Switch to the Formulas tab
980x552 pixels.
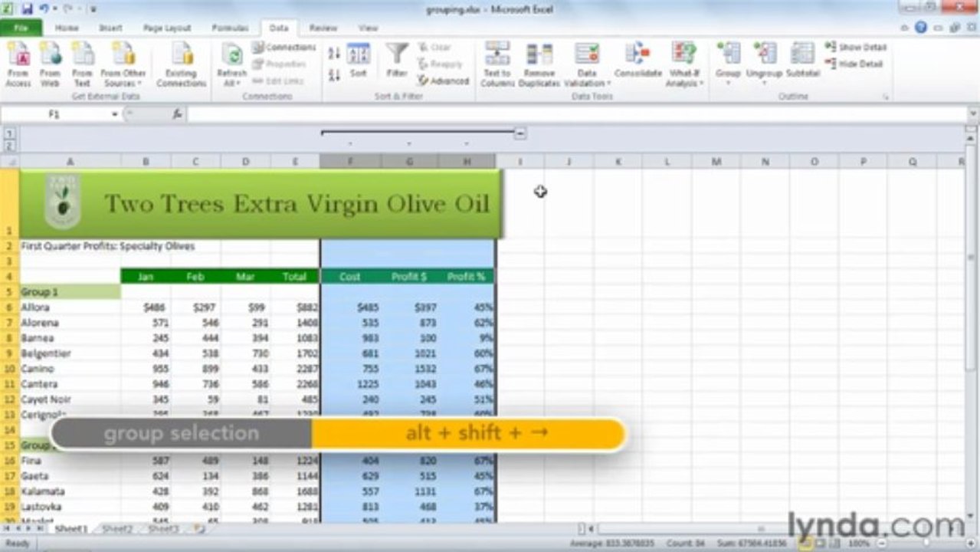pyautogui.click(x=230, y=28)
